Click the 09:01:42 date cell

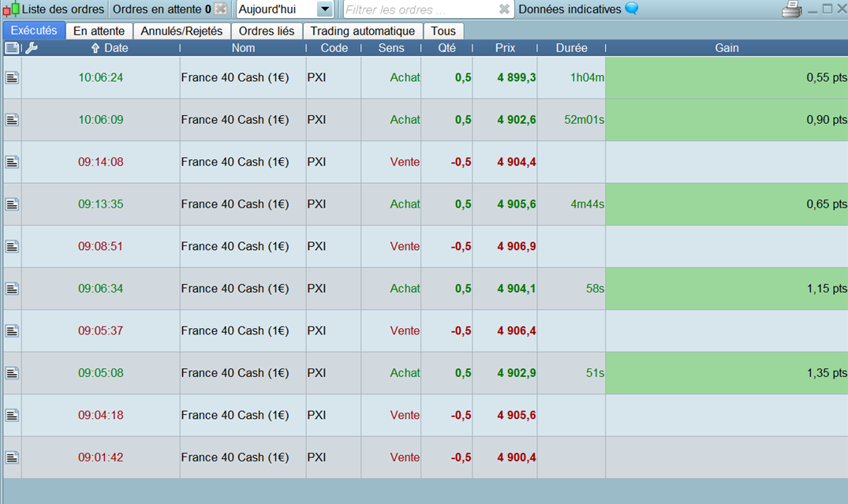click(101, 457)
